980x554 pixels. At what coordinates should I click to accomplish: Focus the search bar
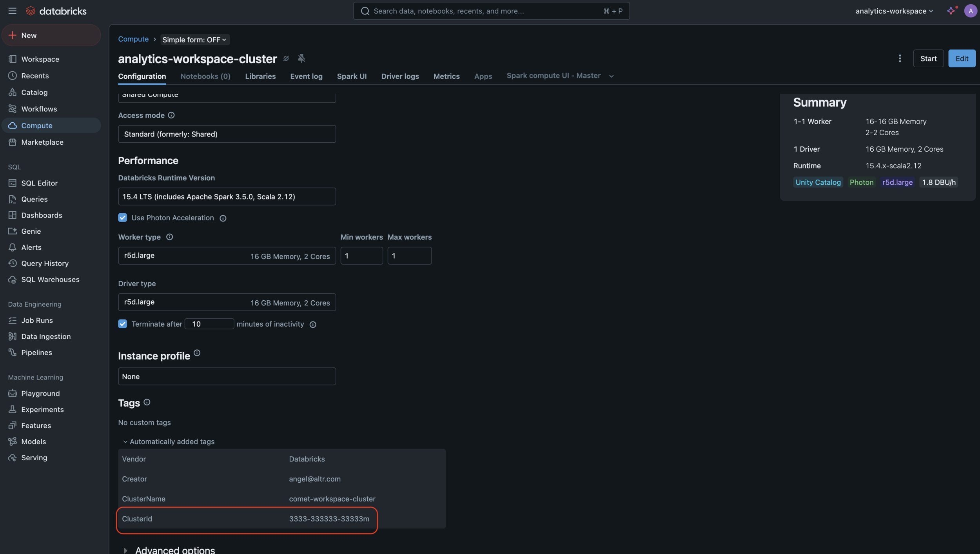coord(491,11)
